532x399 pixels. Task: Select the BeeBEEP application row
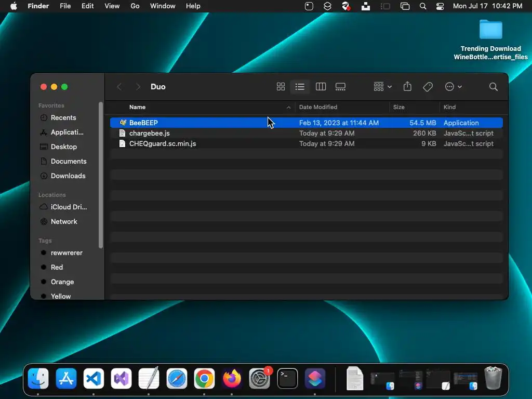click(x=307, y=123)
